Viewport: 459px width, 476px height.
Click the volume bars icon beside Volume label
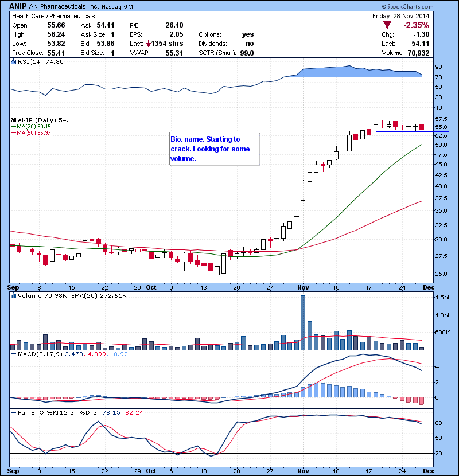13,295
